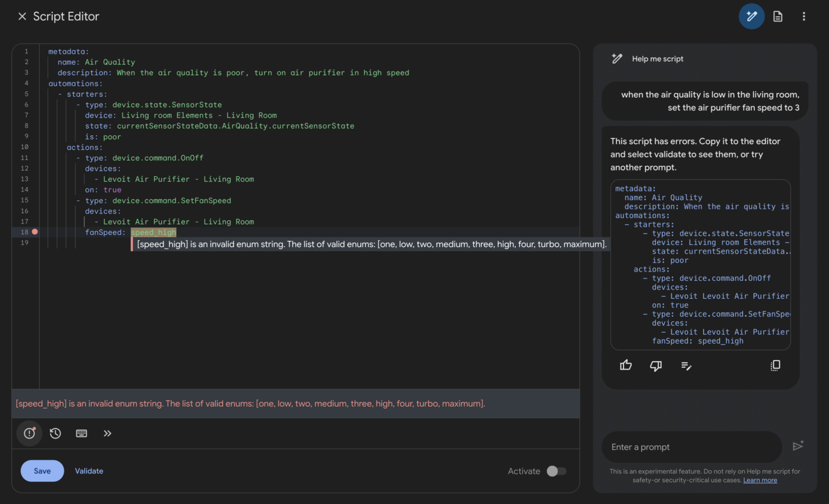Select the error marker on line 18
This screenshot has width=829, height=504.
[x=35, y=231]
